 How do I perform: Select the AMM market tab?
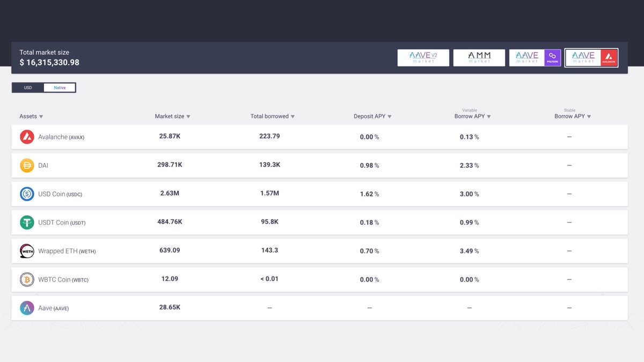tap(479, 58)
